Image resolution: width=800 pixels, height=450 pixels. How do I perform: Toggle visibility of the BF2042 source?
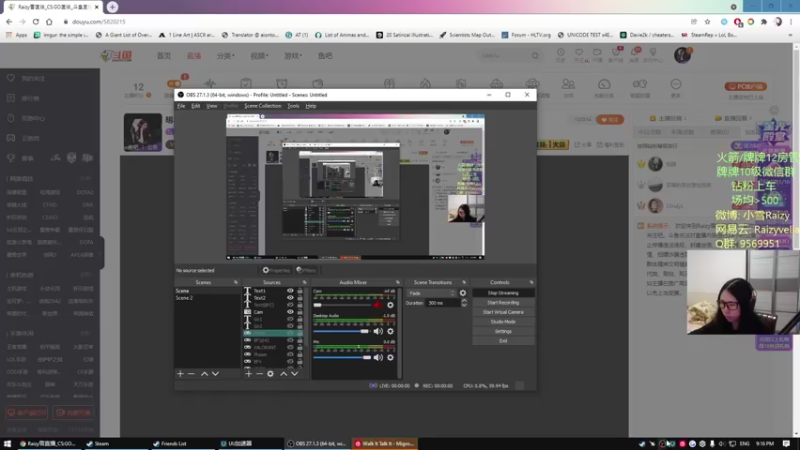(290, 340)
